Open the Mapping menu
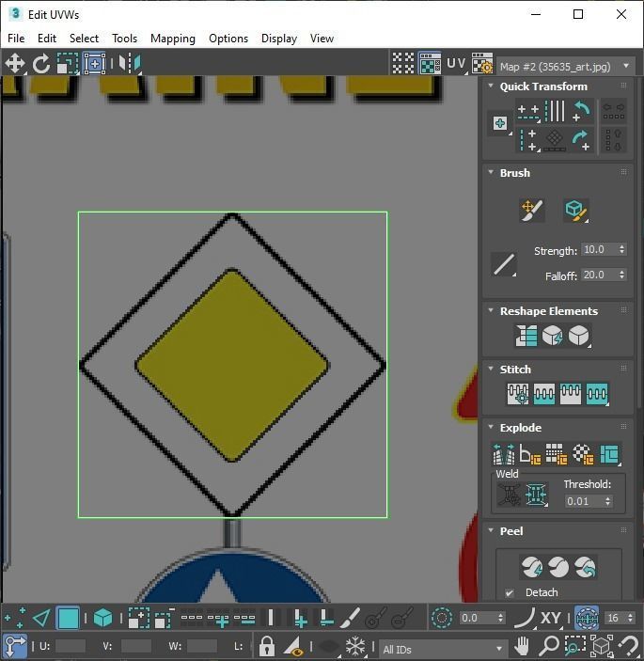The image size is (644, 661). click(173, 39)
